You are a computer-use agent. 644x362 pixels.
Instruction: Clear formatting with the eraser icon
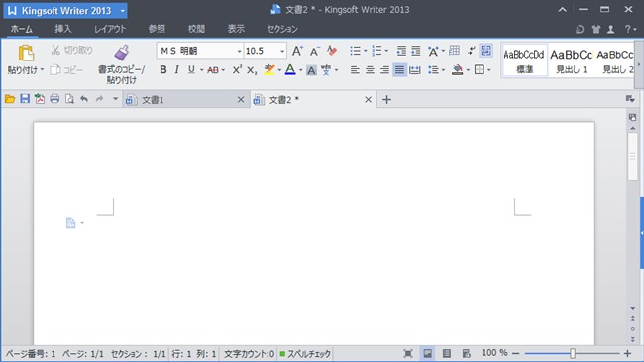point(332,51)
